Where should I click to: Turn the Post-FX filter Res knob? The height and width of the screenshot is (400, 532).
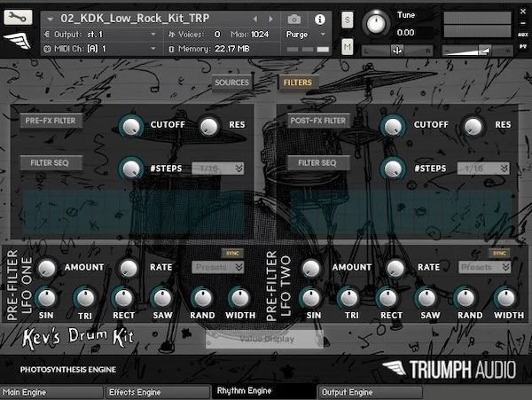[473, 126]
